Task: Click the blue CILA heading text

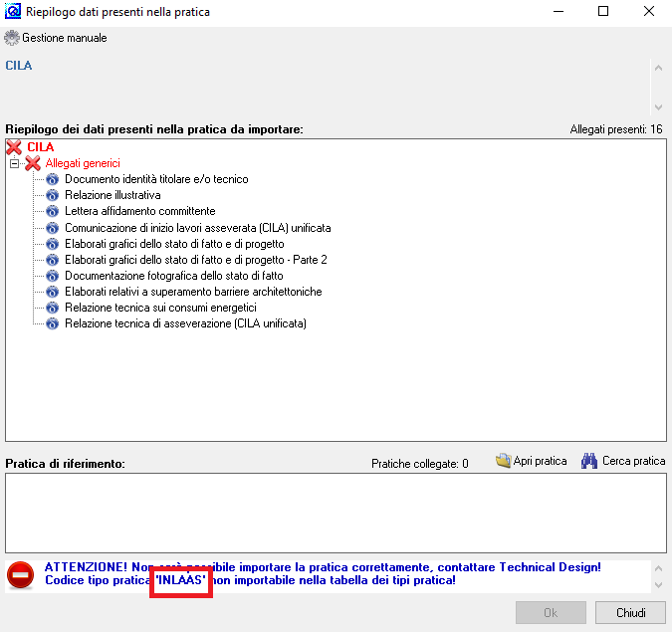Action: click(19, 66)
